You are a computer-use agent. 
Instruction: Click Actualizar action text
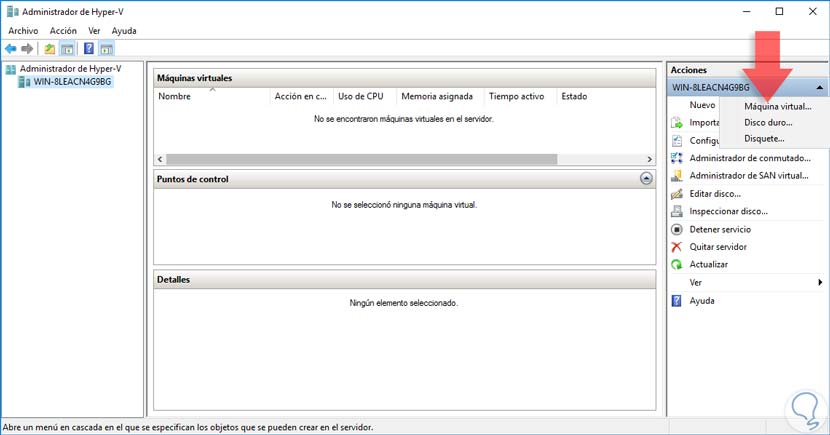coord(708,264)
